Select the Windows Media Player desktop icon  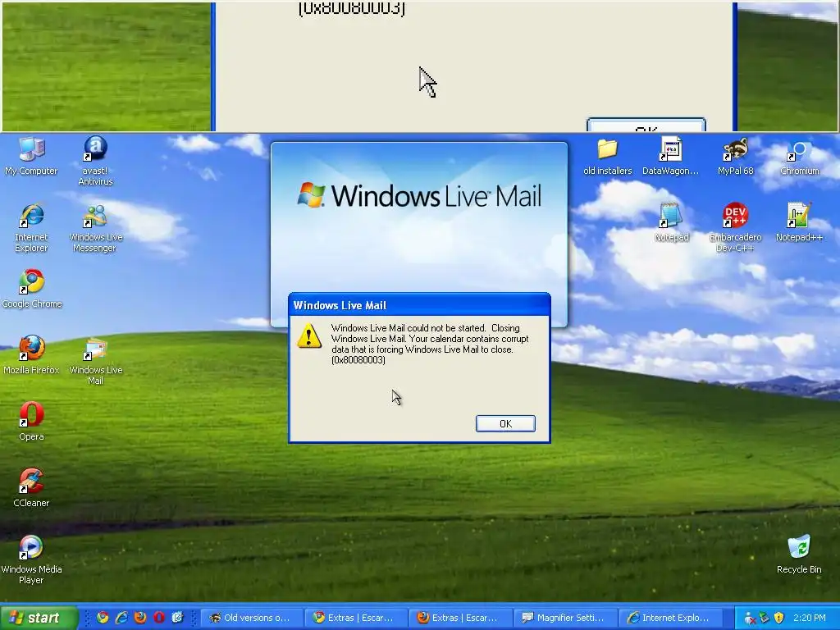point(31,559)
